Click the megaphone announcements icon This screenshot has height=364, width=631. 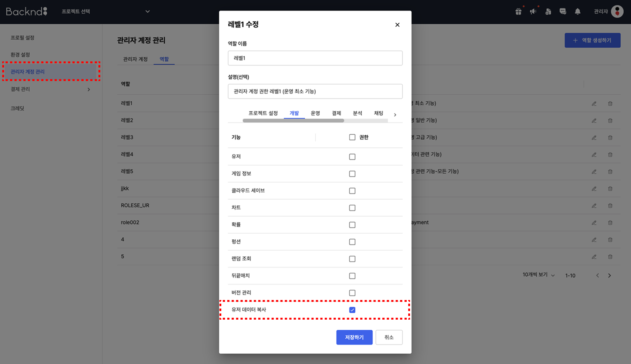(533, 11)
